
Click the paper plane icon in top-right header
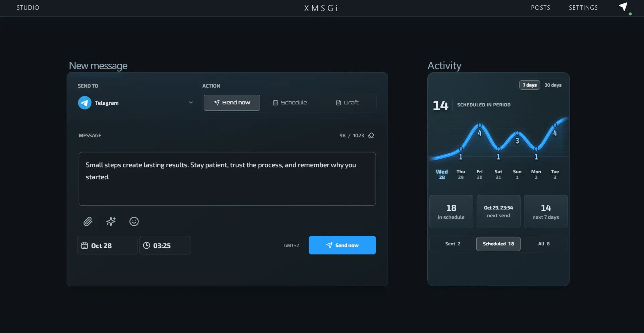623,7
